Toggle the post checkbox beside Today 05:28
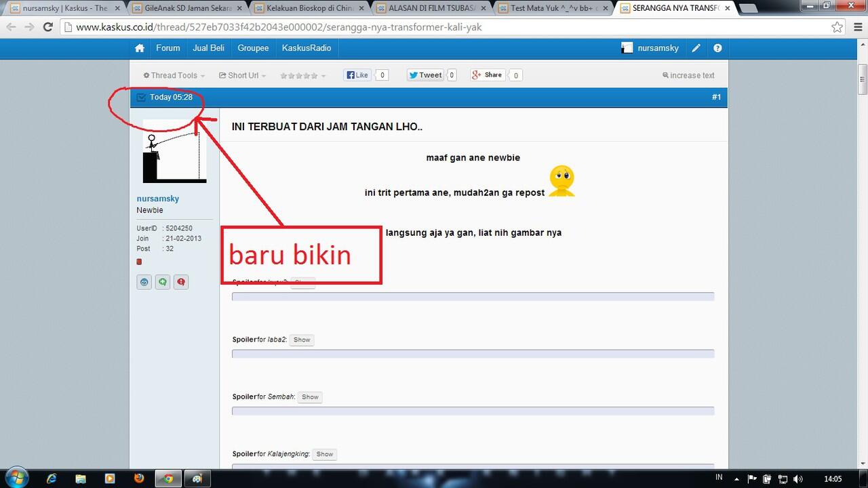 click(141, 97)
